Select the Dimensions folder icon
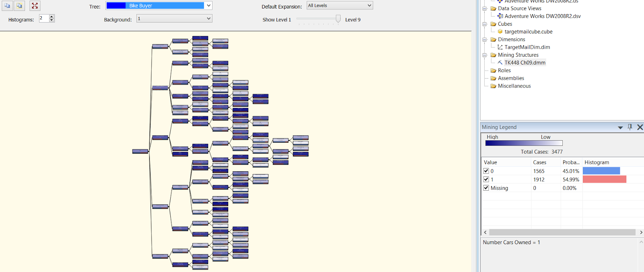Viewport: 644px width, 272px height. pyautogui.click(x=493, y=39)
